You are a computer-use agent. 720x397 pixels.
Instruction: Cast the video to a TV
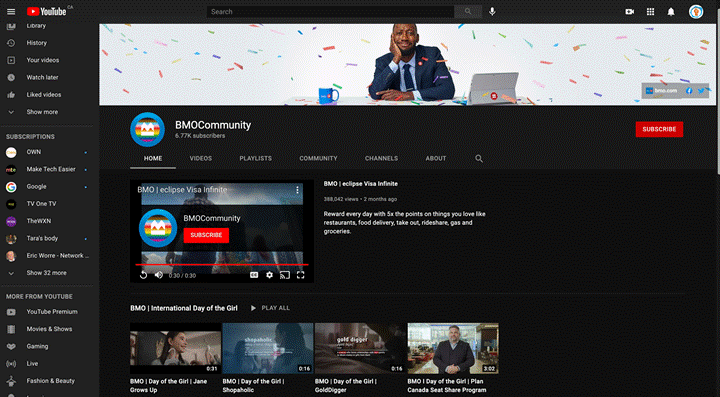pos(285,275)
